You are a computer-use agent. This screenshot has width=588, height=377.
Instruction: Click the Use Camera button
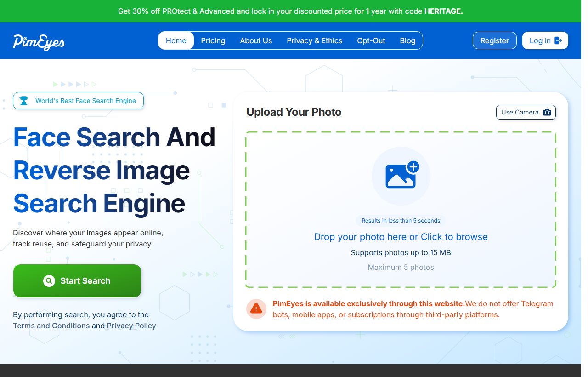(526, 112)
